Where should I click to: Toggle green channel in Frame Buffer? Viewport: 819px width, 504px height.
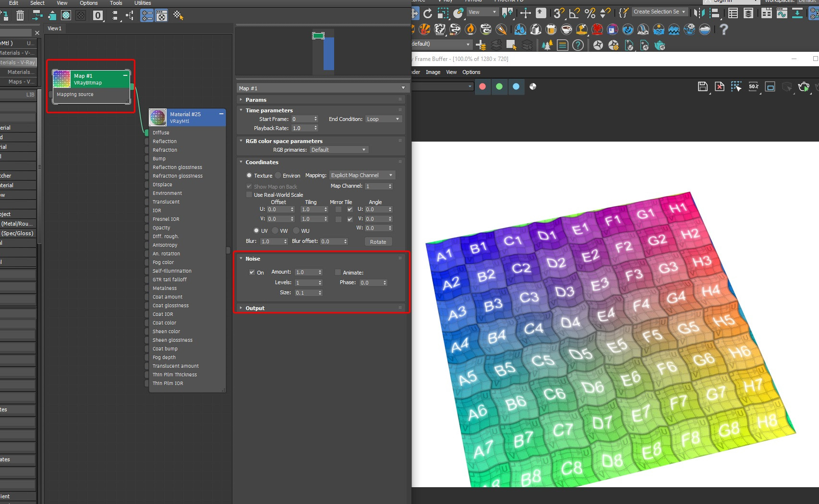(499, 86)
